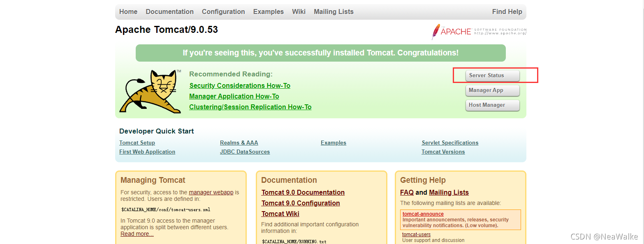Open Examples in the top navigation bar
The width and height of the screenshot is (644, 244).
point(269,12)
